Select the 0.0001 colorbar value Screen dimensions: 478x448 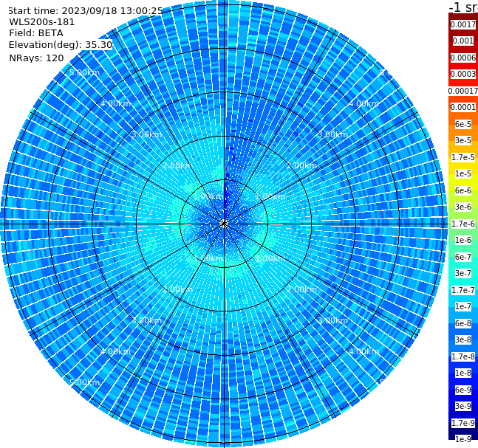pyautogui.click(x=463, y=107)
